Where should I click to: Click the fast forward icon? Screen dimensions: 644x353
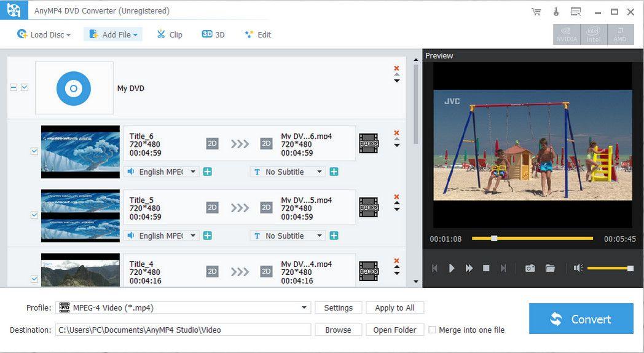[469, 268]
